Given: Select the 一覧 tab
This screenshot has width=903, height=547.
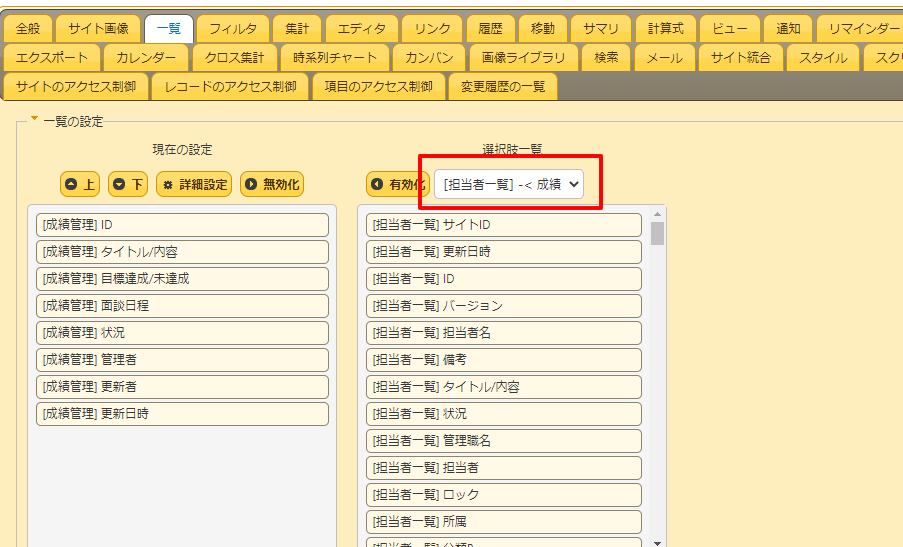Looking at the screenshot, I should (x=169, y=28).
